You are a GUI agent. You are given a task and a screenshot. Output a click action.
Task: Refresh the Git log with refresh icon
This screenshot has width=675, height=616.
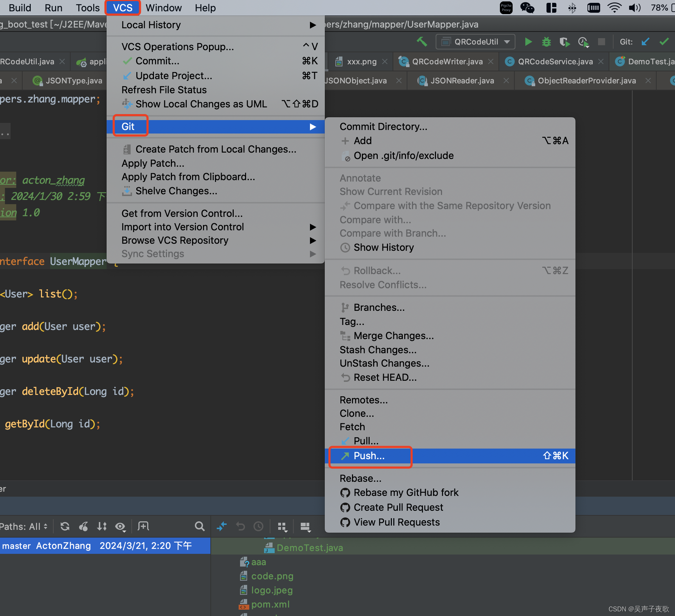click(x=65, y=526)
